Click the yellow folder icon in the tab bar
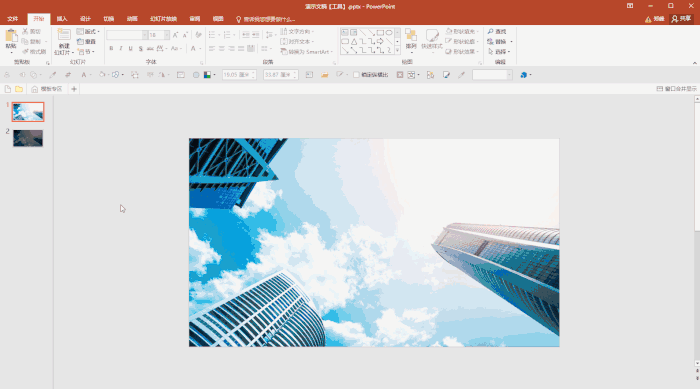The width and height of the screenshot is (700, 389). (19, 89)
